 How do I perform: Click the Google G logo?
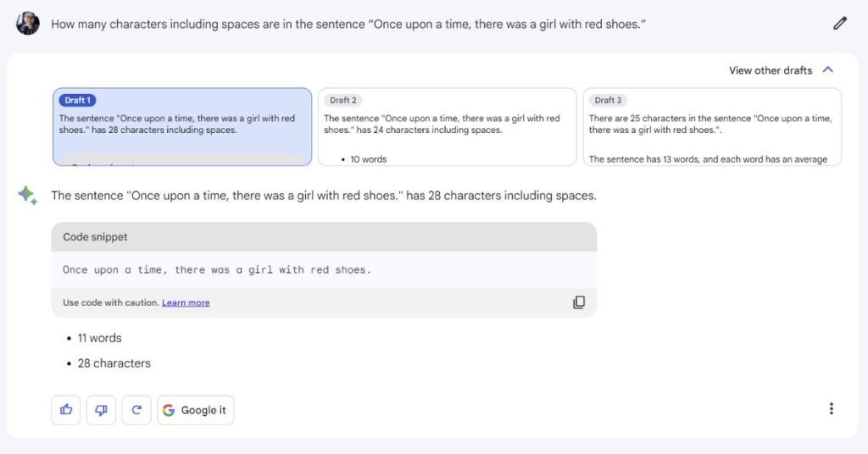click(169, 410)
